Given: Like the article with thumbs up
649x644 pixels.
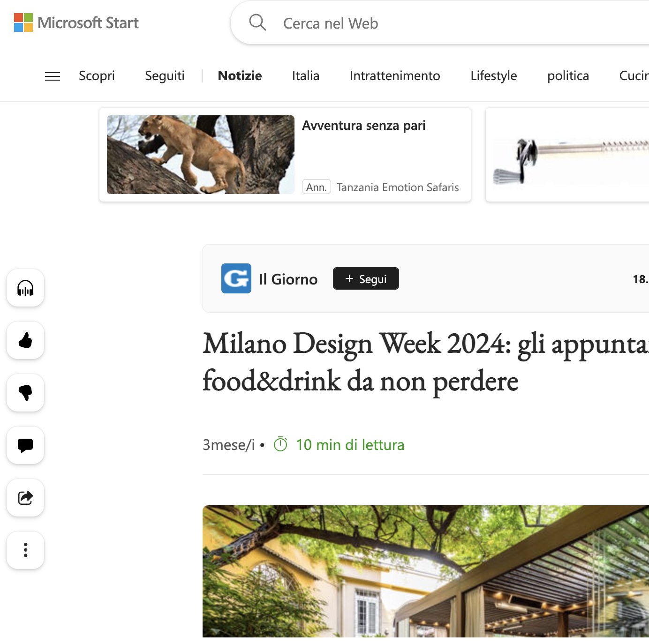Looking at the screenshot, I should click(25, 340).
